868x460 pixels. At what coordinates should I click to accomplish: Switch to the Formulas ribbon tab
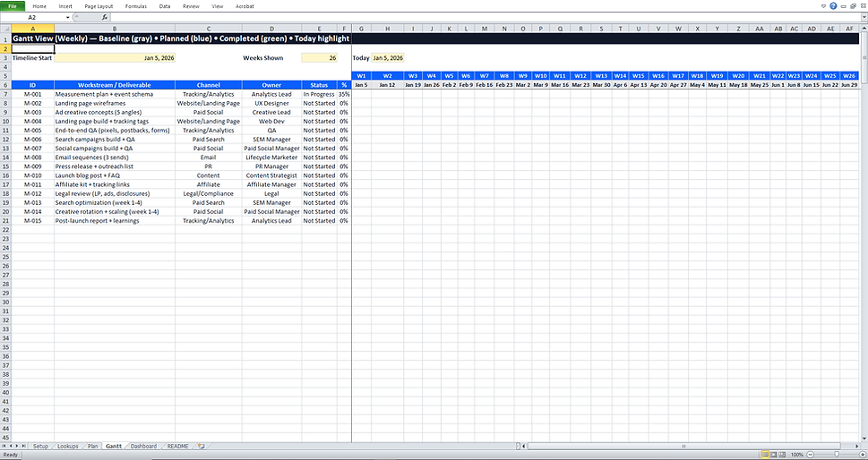135,6
